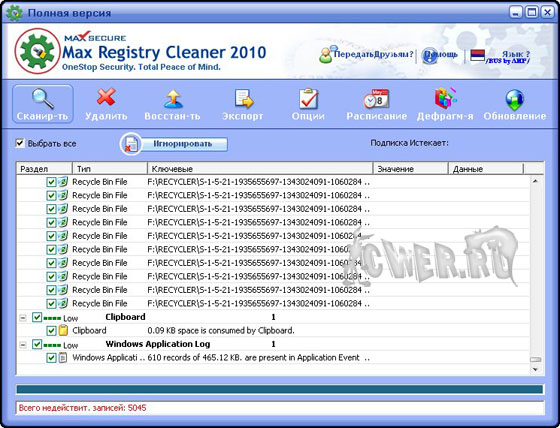Change language via the flag icon

point(478,55)
